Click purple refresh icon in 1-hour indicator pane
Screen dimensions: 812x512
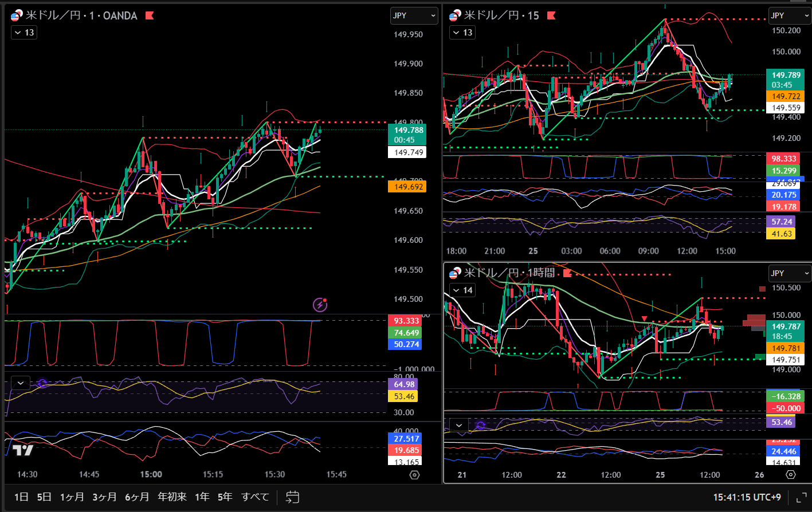[480, 425]
